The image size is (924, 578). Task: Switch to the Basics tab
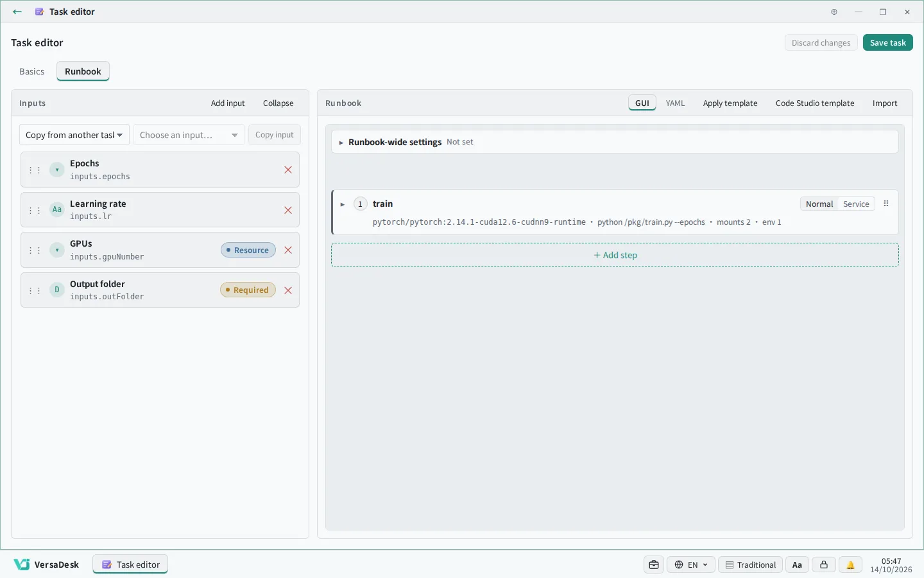coord(32,71)
